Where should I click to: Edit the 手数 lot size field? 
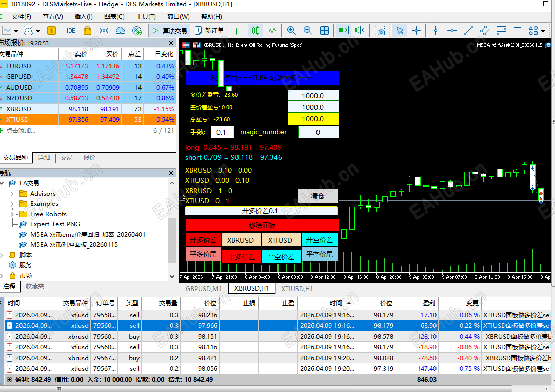[x=222, y=132]
